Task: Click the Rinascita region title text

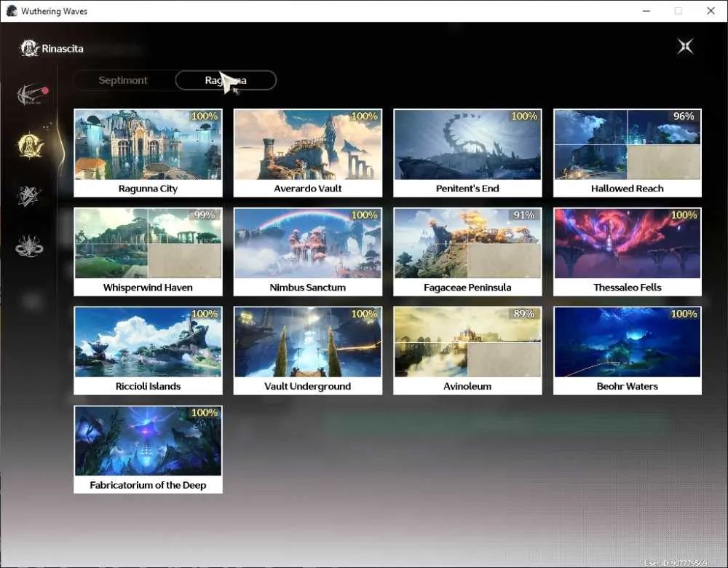Action: 63,49
